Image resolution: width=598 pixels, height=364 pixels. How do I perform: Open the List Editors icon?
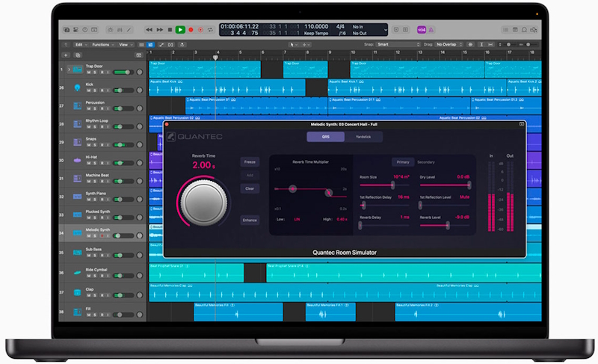point(505,30)
